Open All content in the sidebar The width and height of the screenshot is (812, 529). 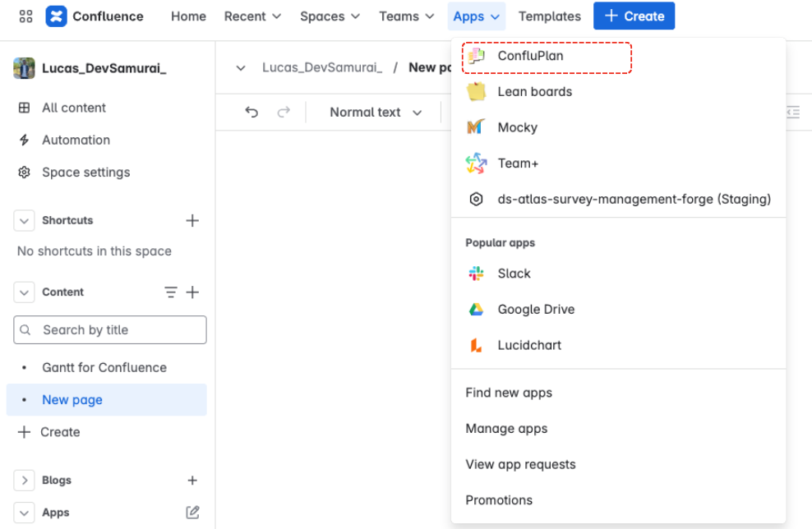pyautogui.click(x=107, y=108)
